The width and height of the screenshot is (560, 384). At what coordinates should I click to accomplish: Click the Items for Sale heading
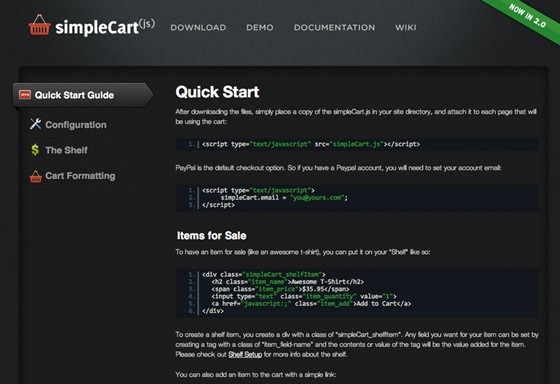pos(211,235)
